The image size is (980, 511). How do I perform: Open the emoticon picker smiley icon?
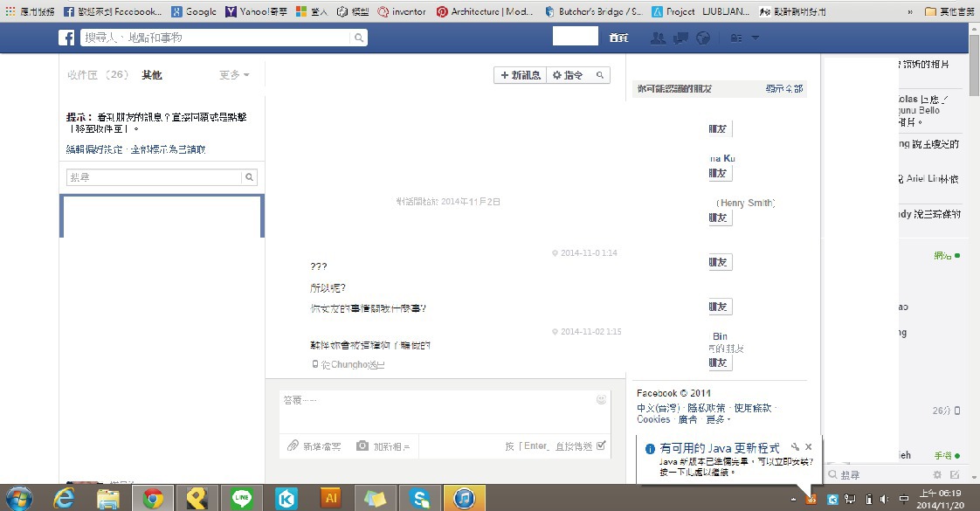(601, 399)
